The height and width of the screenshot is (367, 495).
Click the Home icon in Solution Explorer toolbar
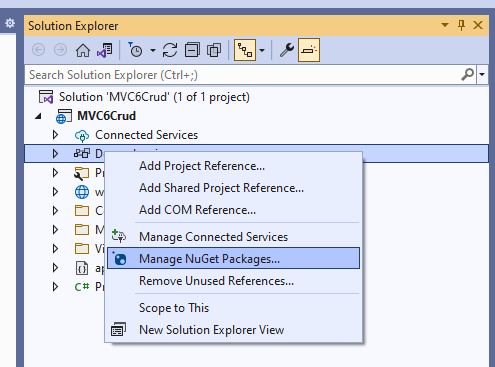click(82, 51)
